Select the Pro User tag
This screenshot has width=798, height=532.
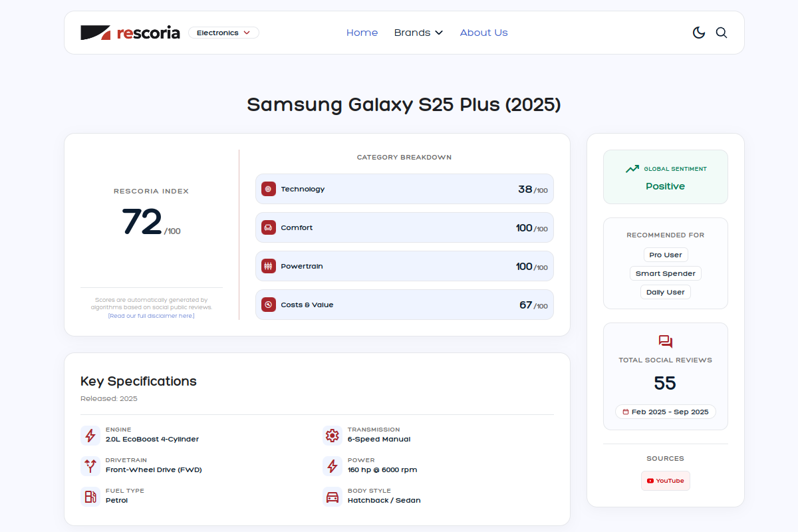point(666,255)
